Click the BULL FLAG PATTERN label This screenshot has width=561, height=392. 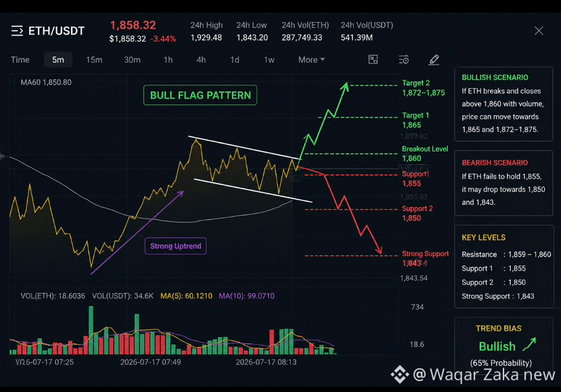[200, 95]
